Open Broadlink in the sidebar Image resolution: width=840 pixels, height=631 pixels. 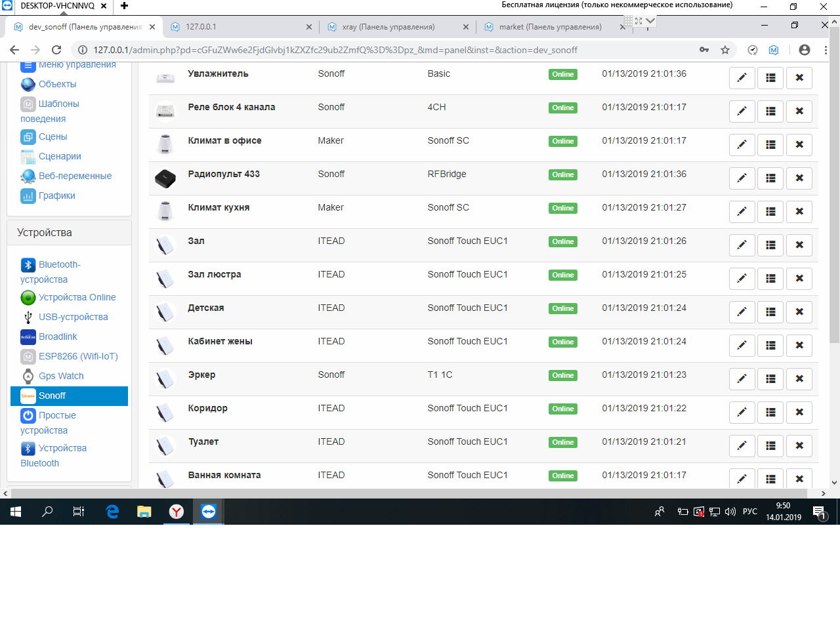(x=58, y=336)
